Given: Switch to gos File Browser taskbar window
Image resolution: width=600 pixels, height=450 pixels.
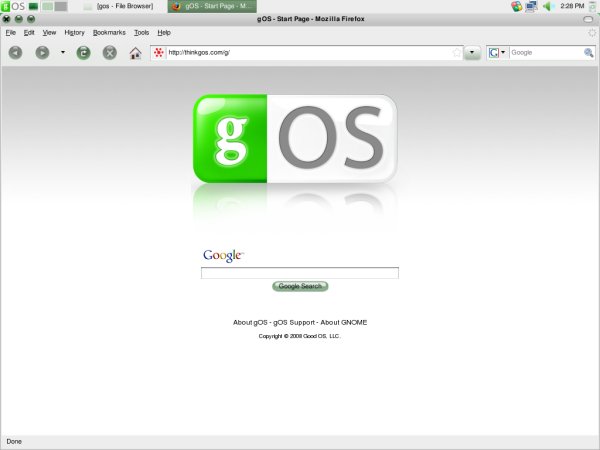Looking at the screenshot, I should tap(119, 6).
